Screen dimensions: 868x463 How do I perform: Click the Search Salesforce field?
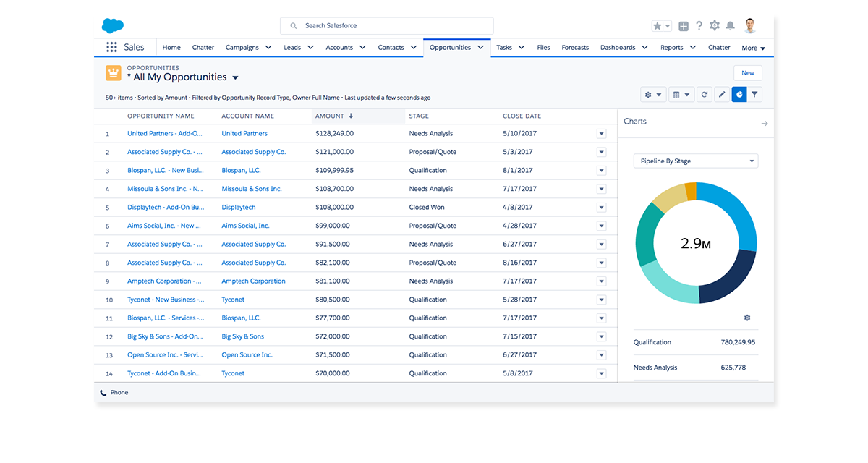coord(387,26)
